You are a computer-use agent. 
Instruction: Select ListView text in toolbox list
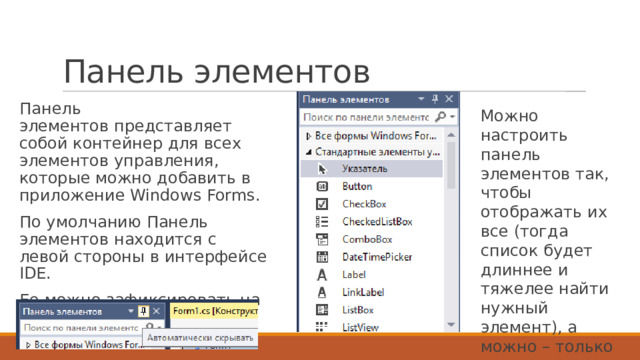(360, 327)
